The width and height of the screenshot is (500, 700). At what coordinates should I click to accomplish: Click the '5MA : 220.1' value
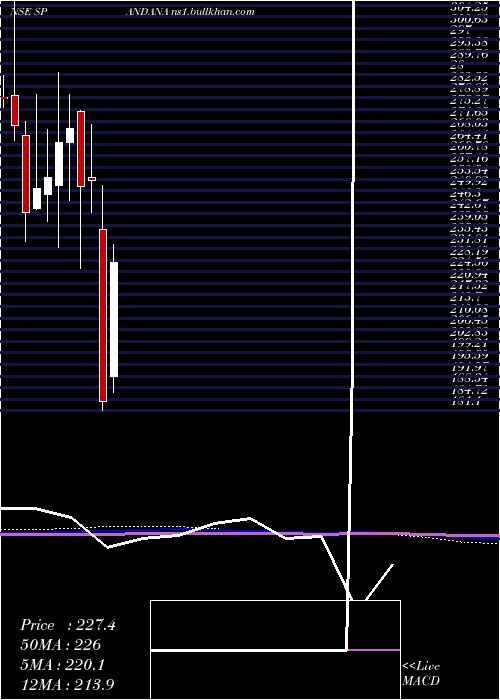click(63, 665)
